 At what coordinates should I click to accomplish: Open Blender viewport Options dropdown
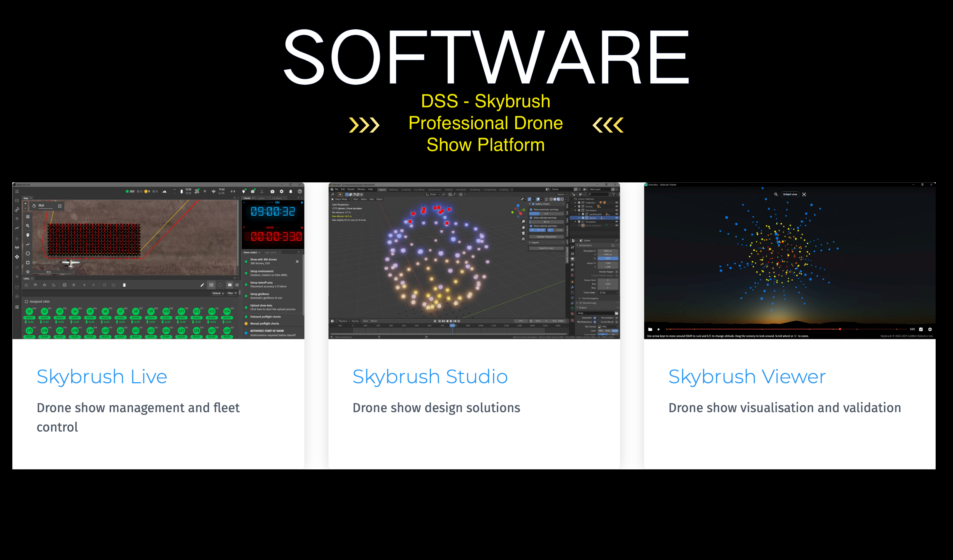(562, 195)
